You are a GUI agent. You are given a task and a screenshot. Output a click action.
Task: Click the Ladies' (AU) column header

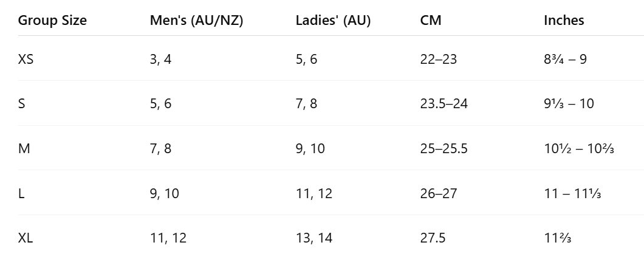point(333,20)
